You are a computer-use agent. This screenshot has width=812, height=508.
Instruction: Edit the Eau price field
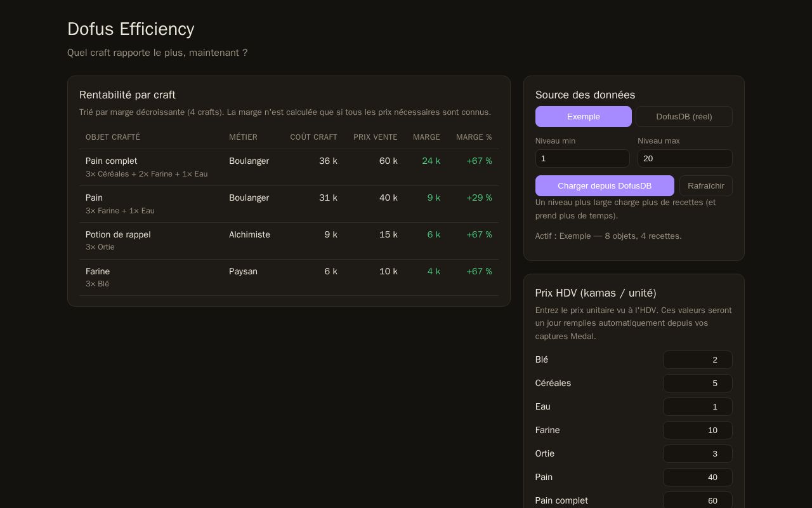point(697,406)
